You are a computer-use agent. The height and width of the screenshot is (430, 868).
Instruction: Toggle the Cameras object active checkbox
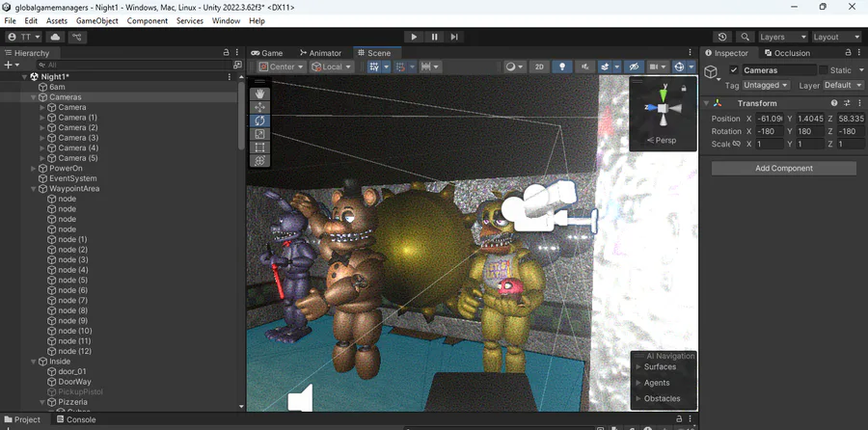click(x=734, y=69)
